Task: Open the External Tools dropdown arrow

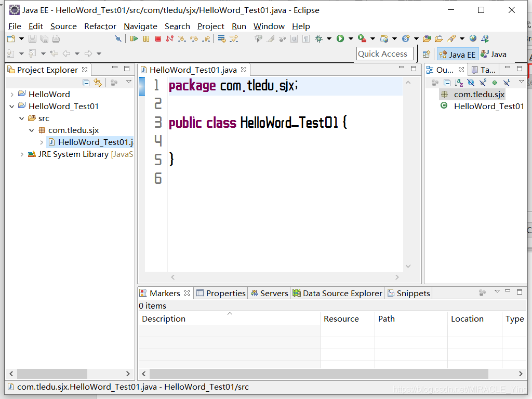Action: tap(373, 38)
